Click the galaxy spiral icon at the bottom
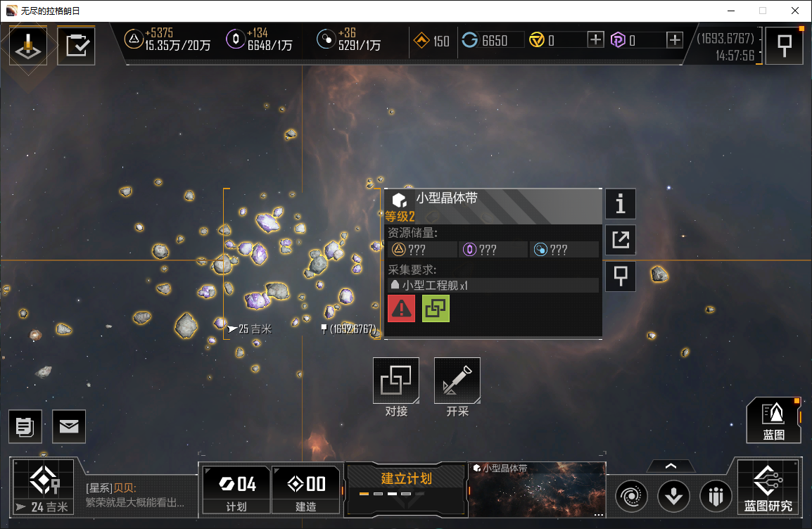The width and height of the screenshot is (812, 529). [631, 497]
